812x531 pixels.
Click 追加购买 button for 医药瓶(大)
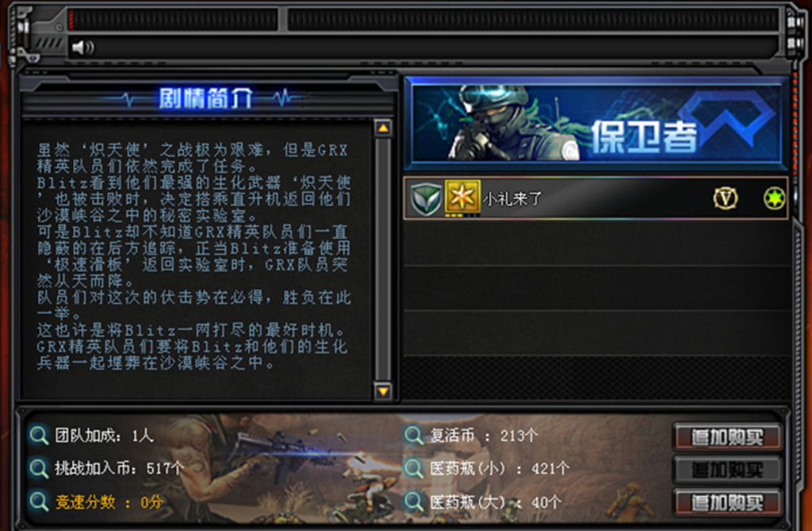click(x=727, y=503)
